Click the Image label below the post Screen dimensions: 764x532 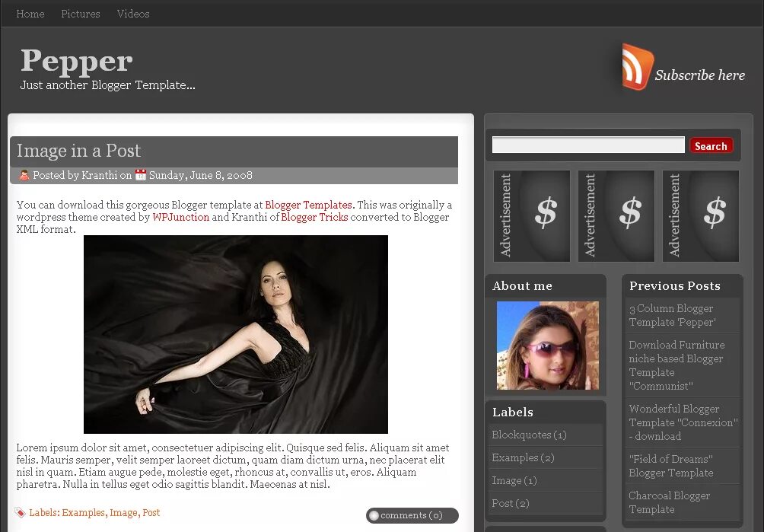(x=123, y=512)
